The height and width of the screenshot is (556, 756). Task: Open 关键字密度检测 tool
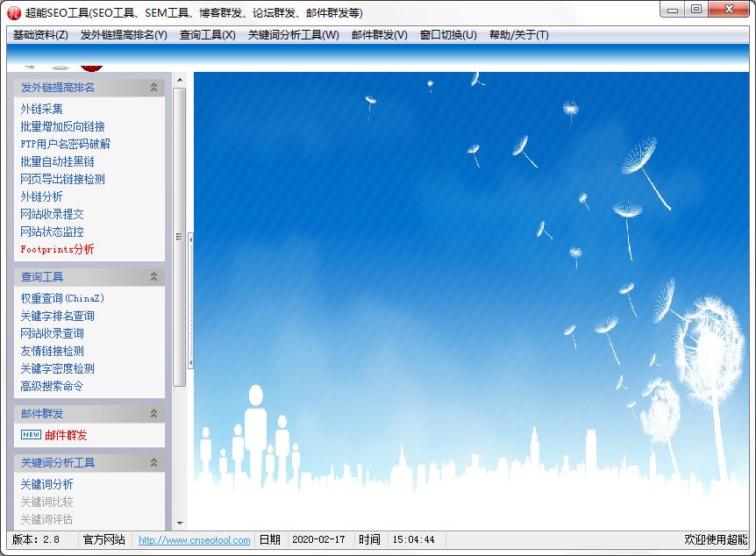pos(57,368)
